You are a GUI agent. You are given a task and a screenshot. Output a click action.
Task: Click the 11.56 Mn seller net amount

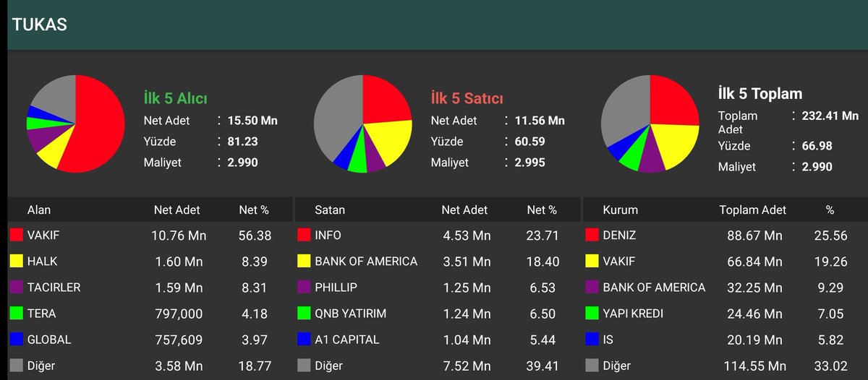click(540, 121)
